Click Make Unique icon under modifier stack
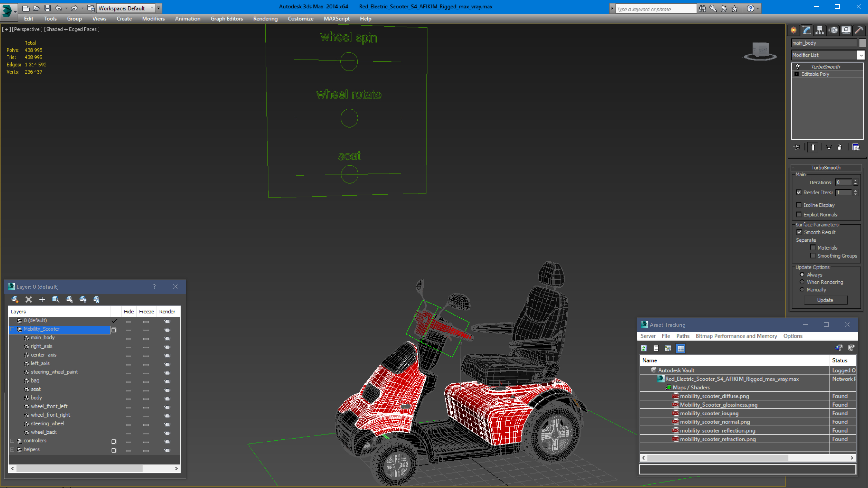This screenshot has height=488, width=868. pos(829,147)
